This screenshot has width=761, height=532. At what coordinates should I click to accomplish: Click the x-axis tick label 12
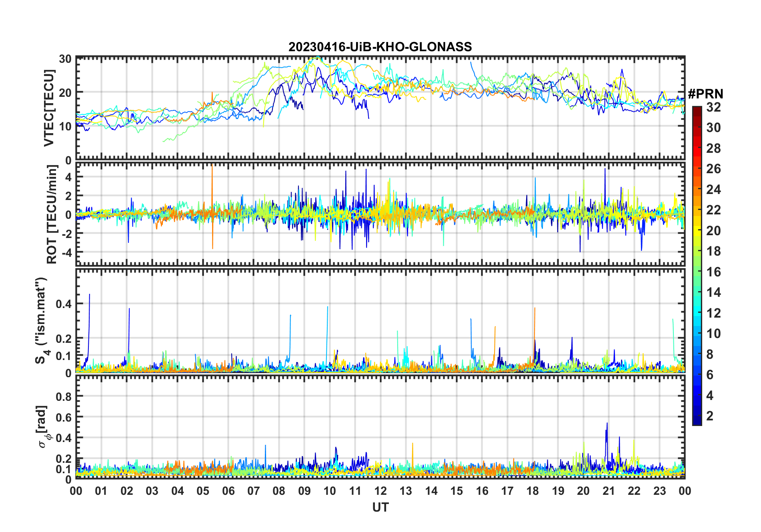point(380,491)
